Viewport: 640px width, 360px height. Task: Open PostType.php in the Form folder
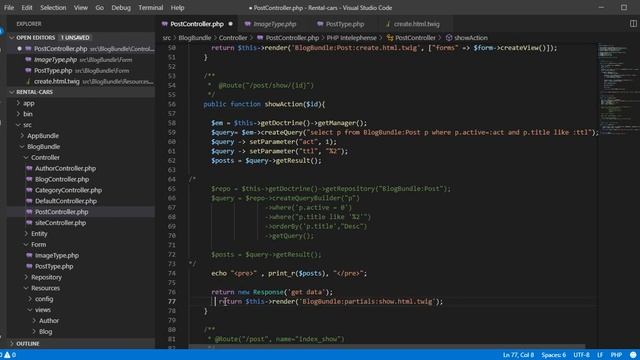(x=54, y=266)
